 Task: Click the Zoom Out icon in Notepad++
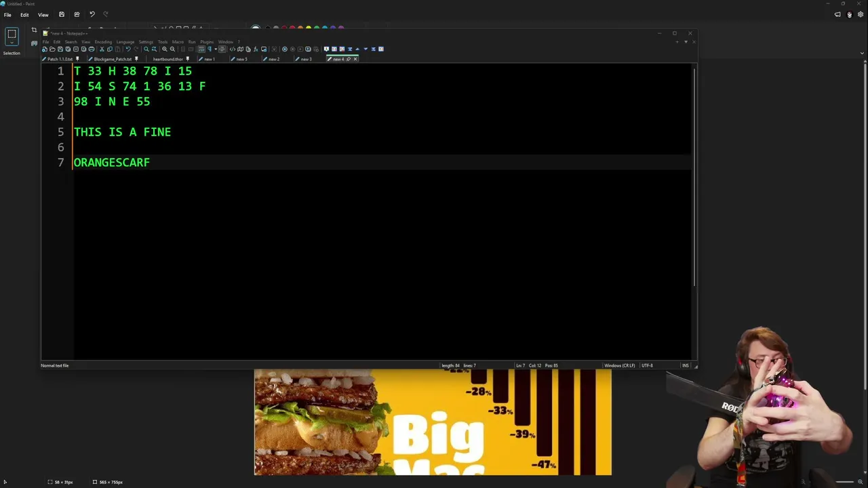(172, 49)
